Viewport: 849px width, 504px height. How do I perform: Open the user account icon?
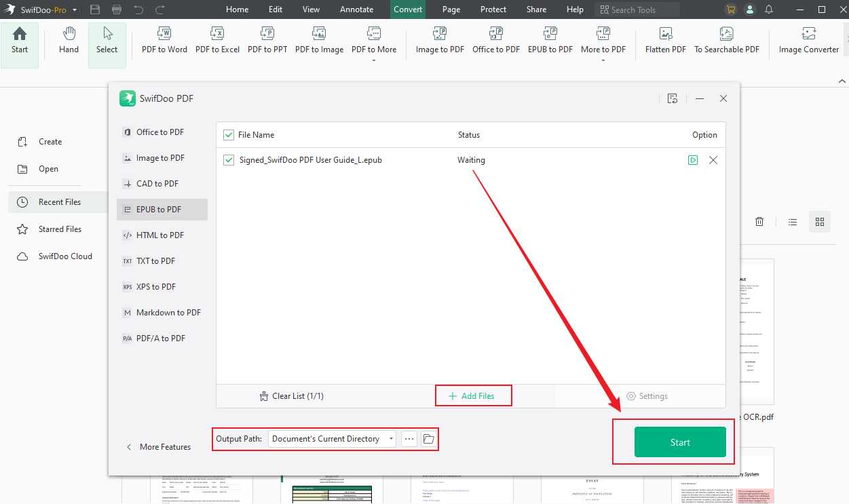pos(750,9)
